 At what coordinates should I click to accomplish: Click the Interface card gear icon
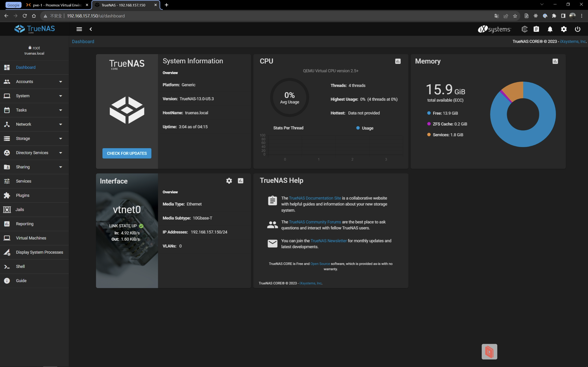tap(229, 181)
